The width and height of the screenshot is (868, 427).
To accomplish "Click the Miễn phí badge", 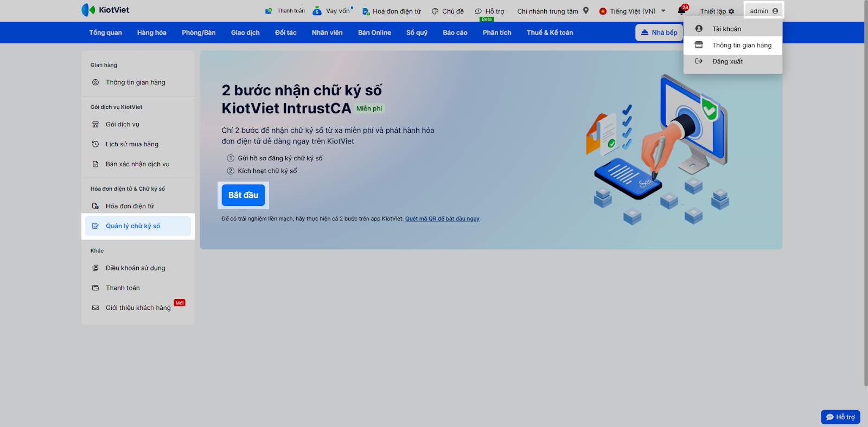I will [369, 108].
